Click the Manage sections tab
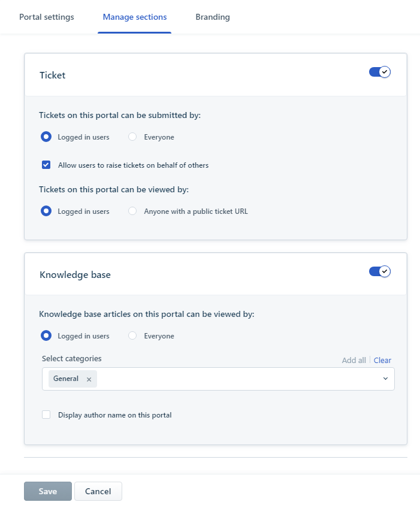The width and height of the screenshot is (420, 508). [x=135, y=17]
